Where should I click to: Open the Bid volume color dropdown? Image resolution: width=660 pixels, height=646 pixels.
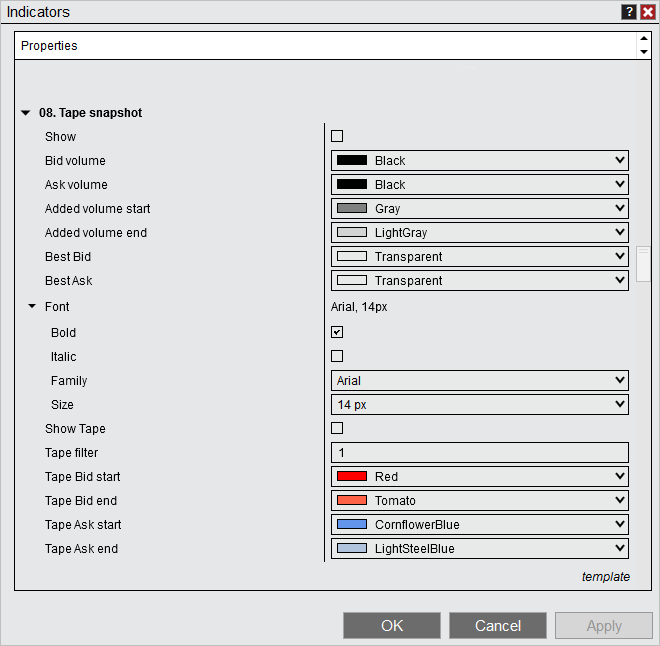pos(479,161)
